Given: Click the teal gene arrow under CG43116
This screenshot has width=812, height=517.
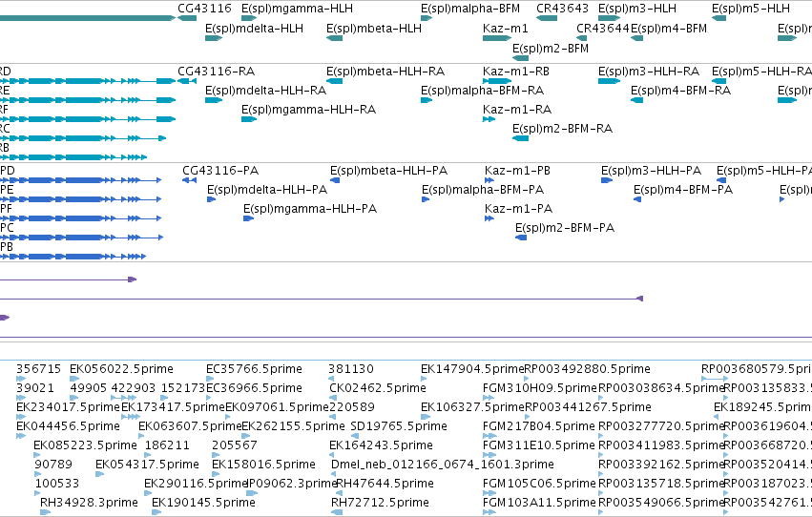Looking at the screenshot, I should (x=187, y=18).
